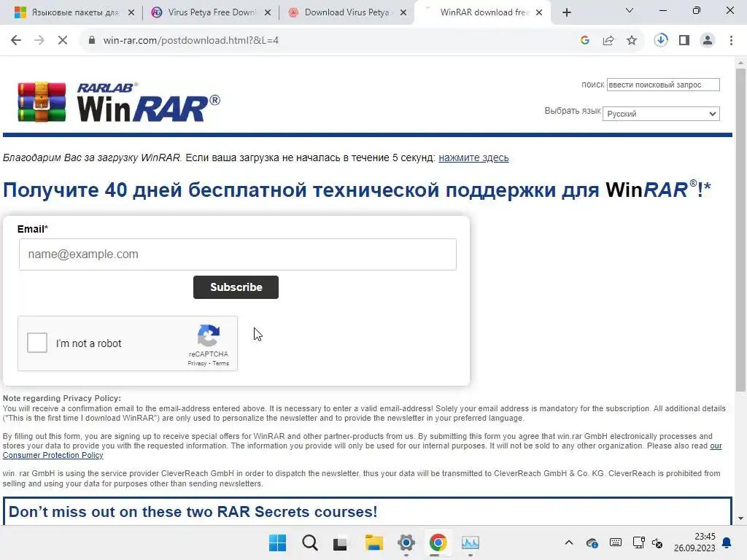Click the reCAPTCHA logo icon
747x560 pixels.
pos(209,336)
